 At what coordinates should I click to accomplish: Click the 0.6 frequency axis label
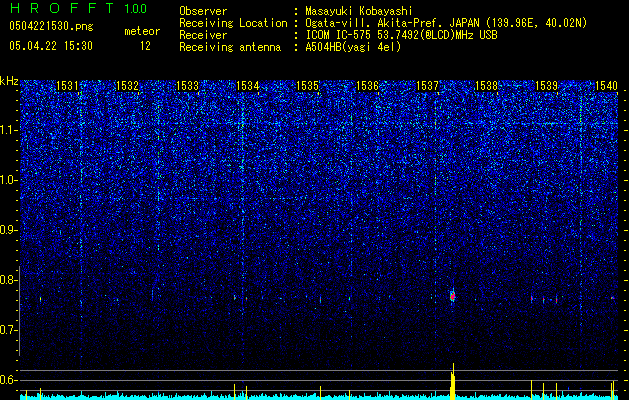tap(9, 380)
